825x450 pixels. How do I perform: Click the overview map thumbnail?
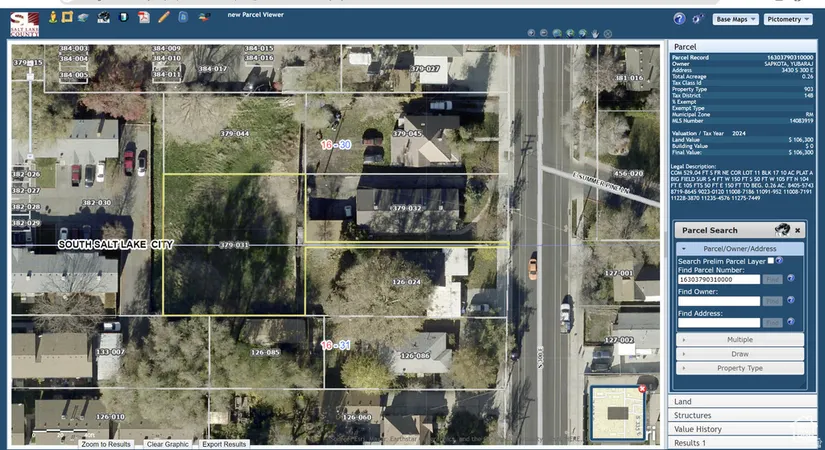(617, 412)
